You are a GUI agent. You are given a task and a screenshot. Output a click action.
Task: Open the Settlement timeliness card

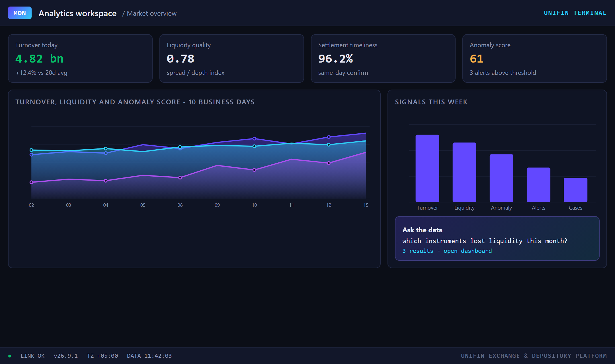[x=383, y=59]
